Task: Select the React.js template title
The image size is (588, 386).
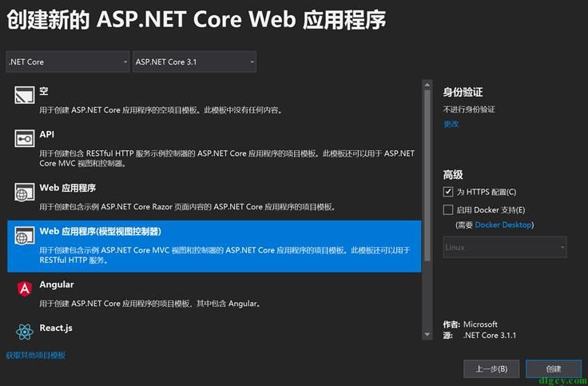Action: coord(56,328)
